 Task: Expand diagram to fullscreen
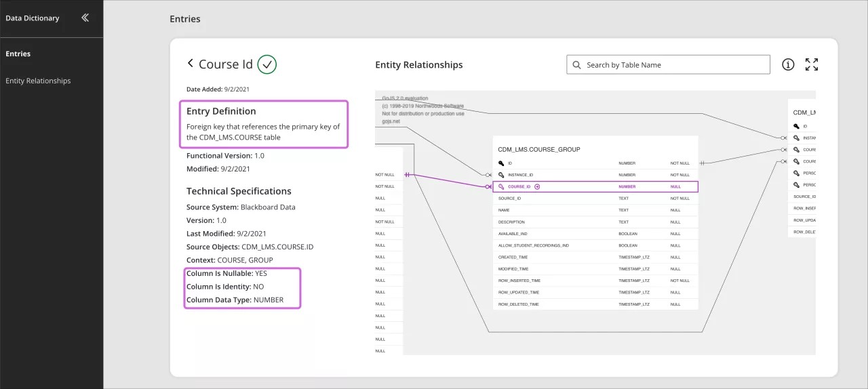[x=812, y=64]
